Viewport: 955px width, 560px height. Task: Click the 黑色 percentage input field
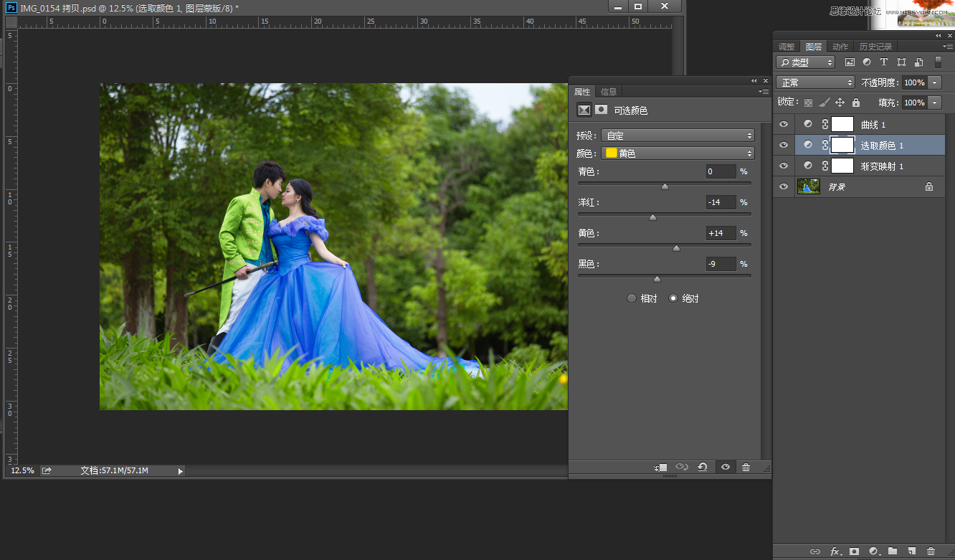pos(721,264)
